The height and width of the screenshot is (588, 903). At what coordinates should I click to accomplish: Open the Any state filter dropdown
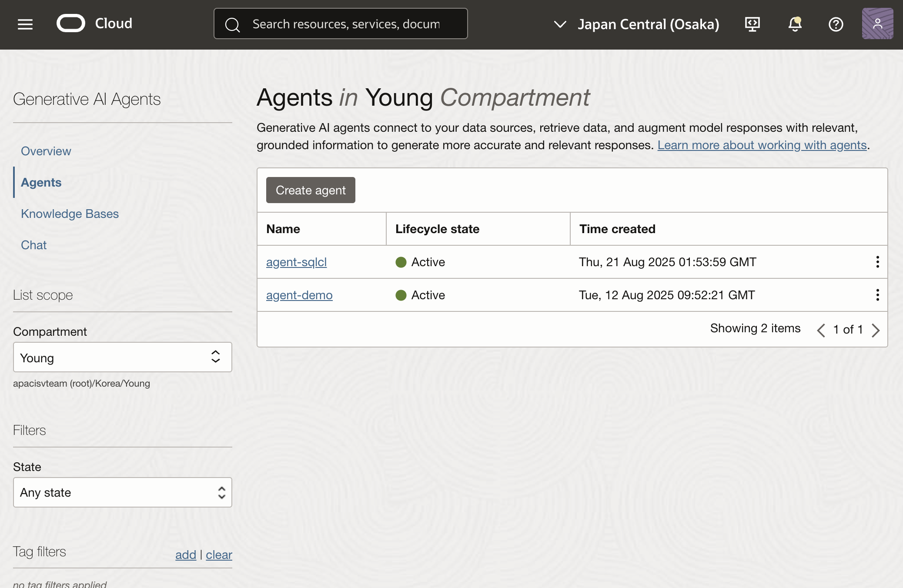(122, 492)
